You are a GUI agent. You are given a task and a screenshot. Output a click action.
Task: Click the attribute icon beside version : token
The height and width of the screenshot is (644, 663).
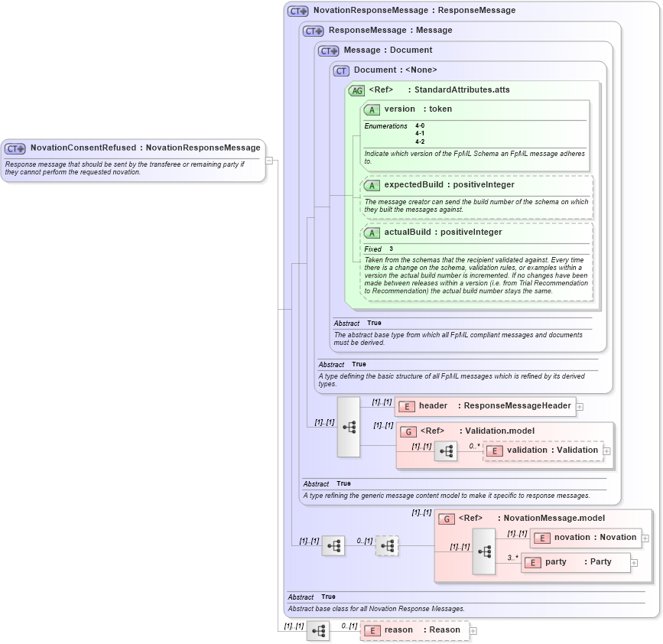click(x=372, y=109)
